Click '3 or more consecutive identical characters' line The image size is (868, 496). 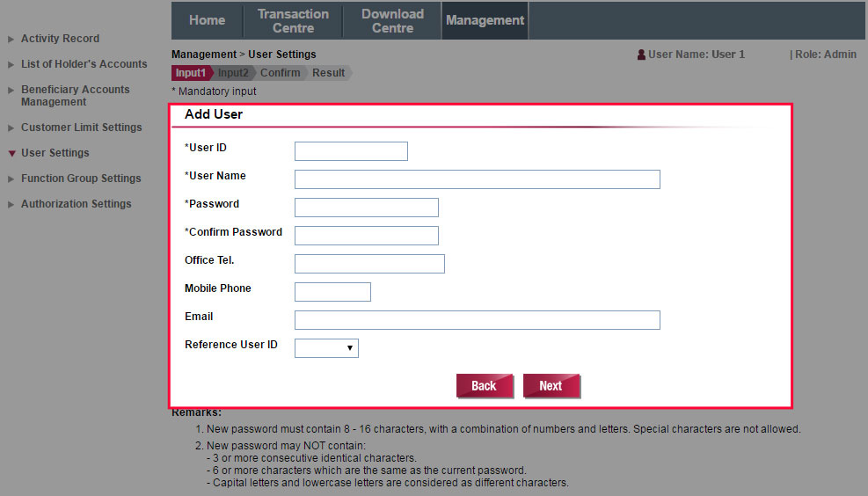click(x=311, y=458)
